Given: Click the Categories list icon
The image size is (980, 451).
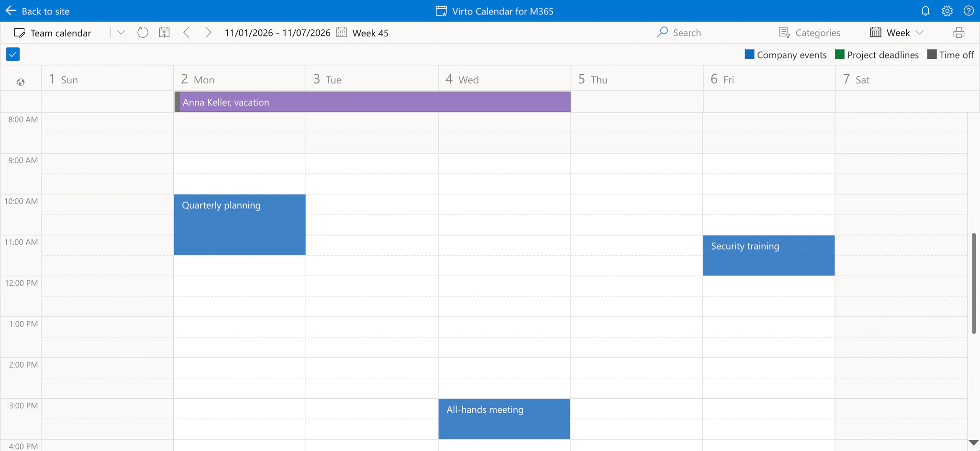Looking at the screenshot, I should (x=784, y=33).
